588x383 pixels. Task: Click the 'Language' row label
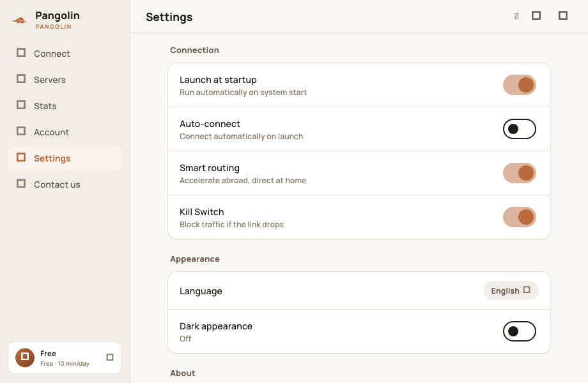(201, 291)
